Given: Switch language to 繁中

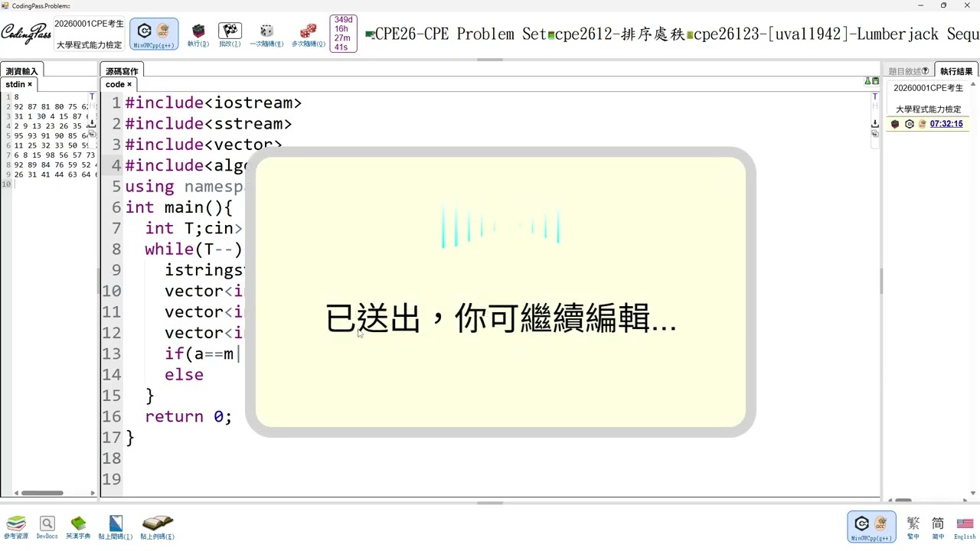Looking at the screenshot, I should point(913,527).
